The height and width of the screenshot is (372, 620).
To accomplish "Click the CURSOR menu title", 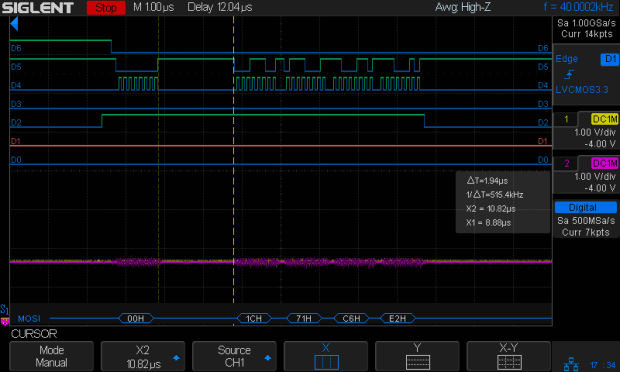I will tap(34, 334).
